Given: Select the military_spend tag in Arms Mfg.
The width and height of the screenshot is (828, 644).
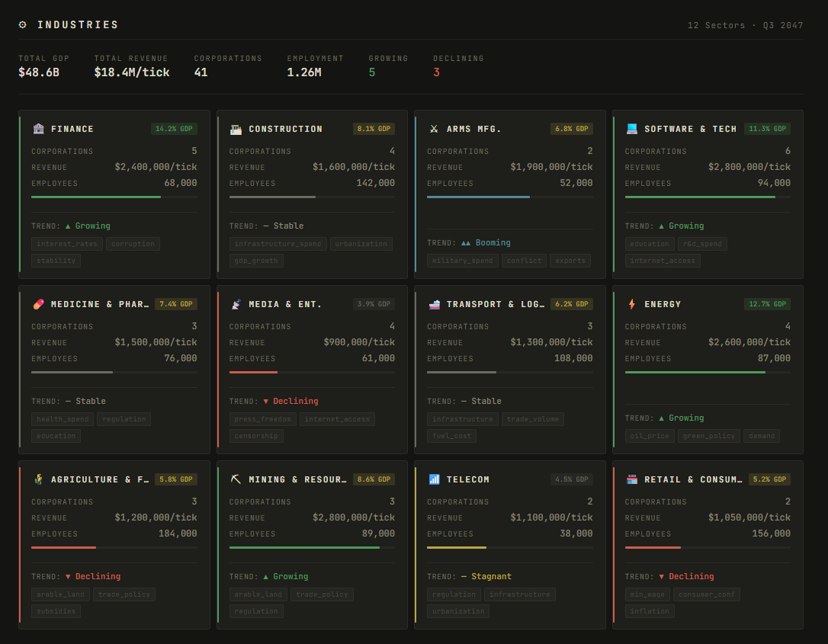Looking at the screenshot, I should pos(462,261).
